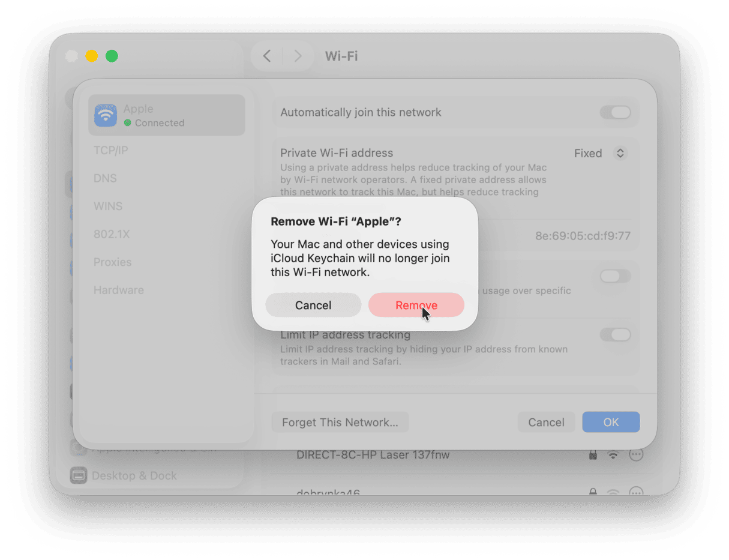The width and height of the screenshot is (729, 560).
Task: Select the DNS tab
Action: pos(105,178)
